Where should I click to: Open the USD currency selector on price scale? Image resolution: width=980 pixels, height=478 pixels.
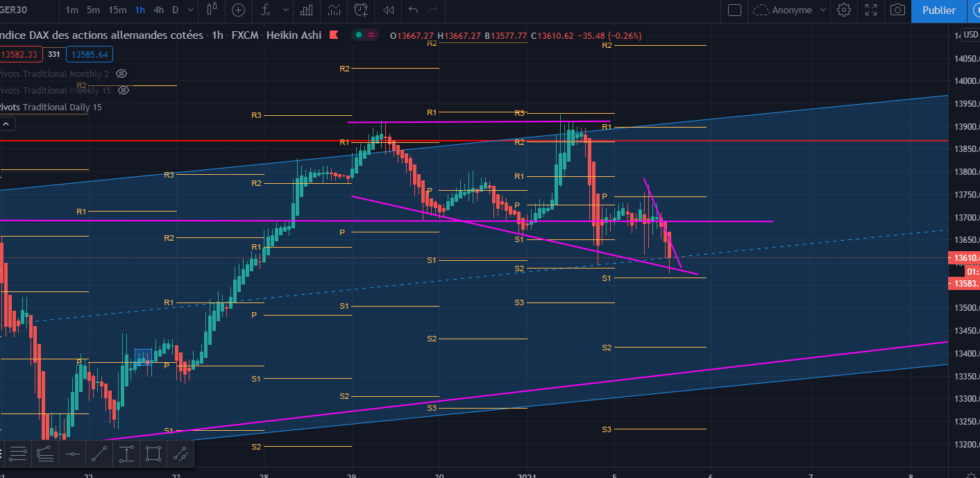click(x=970, y=34)
